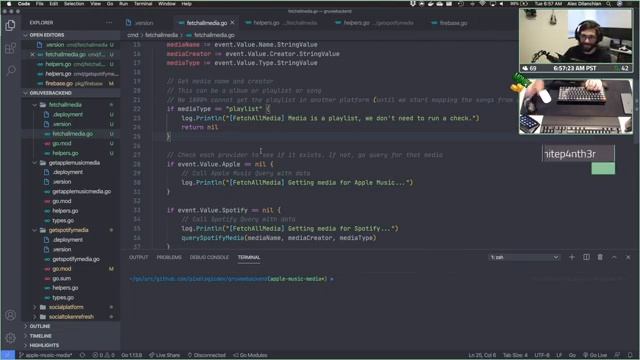Open getapplemusicmedia.go in file tree
This screenshot has height=360, width=640.
click(x=81, y=191)
